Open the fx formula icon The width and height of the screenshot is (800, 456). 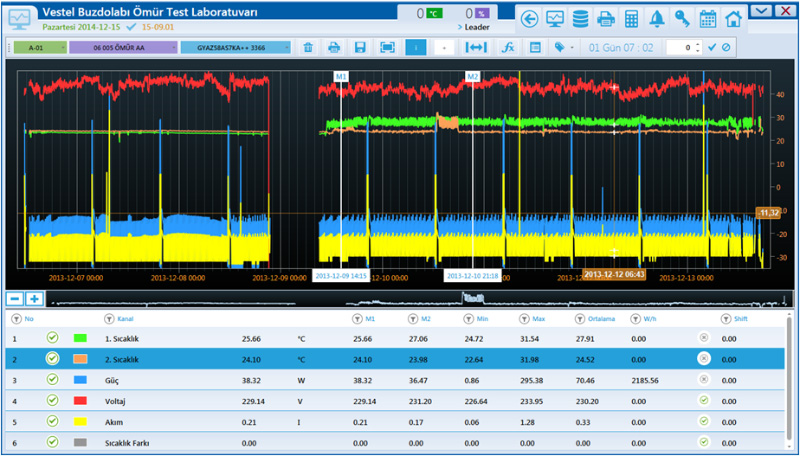coord(508,47)
